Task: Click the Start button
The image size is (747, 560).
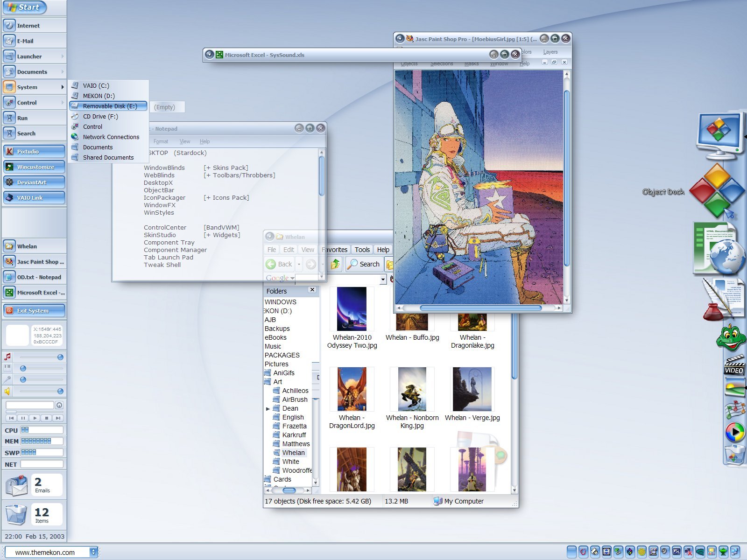Action: (x=25, y=7)
